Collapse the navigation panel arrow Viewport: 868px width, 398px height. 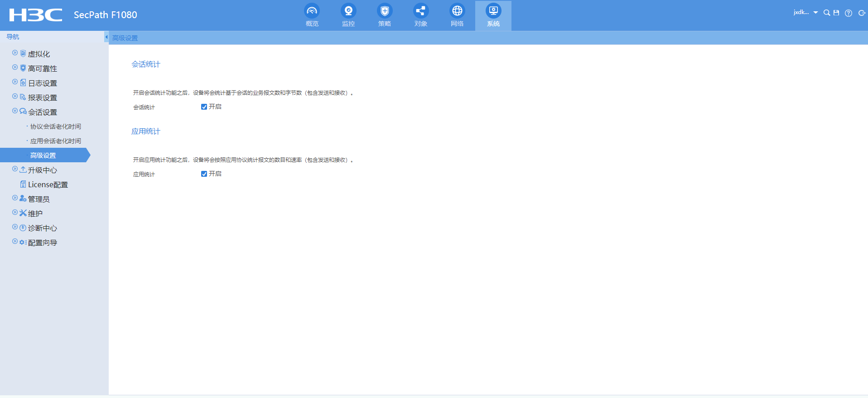tap(106, 37)
